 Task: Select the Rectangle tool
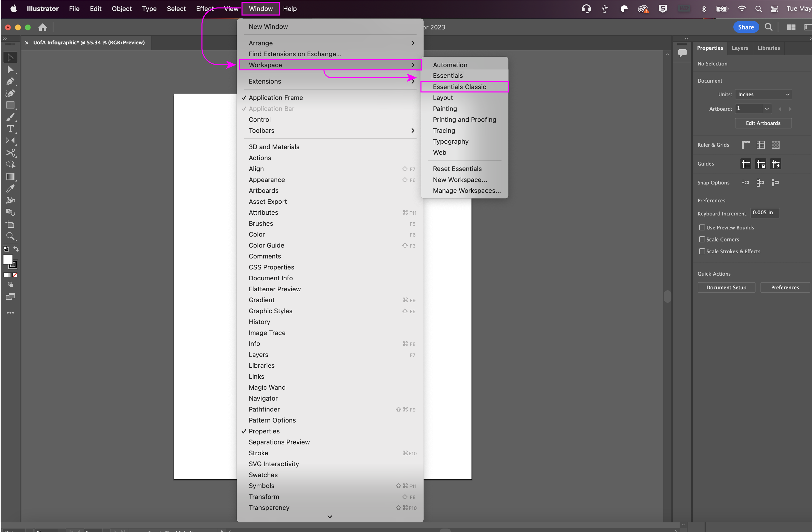10,105
